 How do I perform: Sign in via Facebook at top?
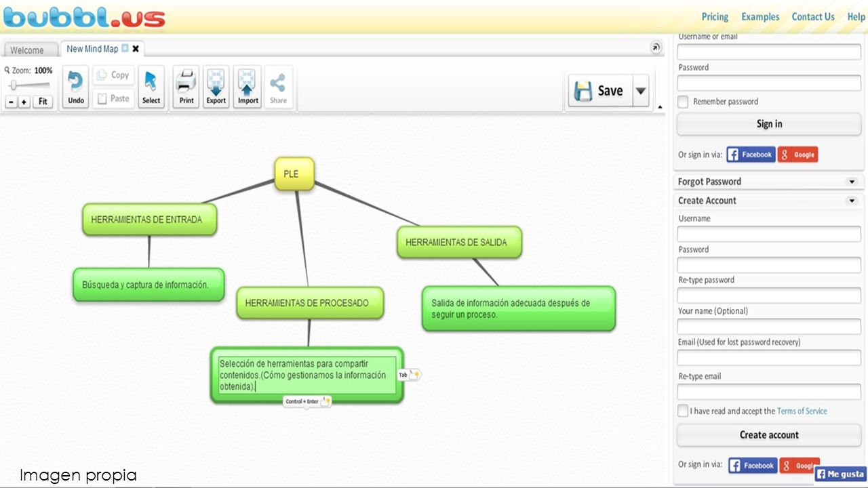(x=751, y=155)
